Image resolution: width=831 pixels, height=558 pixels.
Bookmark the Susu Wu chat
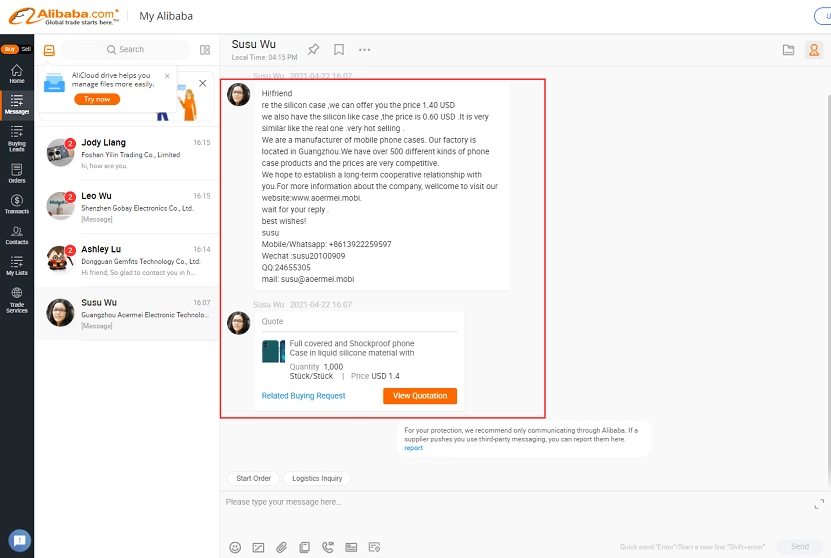pos(339,49)
